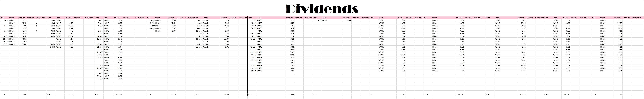Image resolution: width=644 pixels, height=99 pixels.
Task: Select the total cell 51.59
Action: coord(22,95)
